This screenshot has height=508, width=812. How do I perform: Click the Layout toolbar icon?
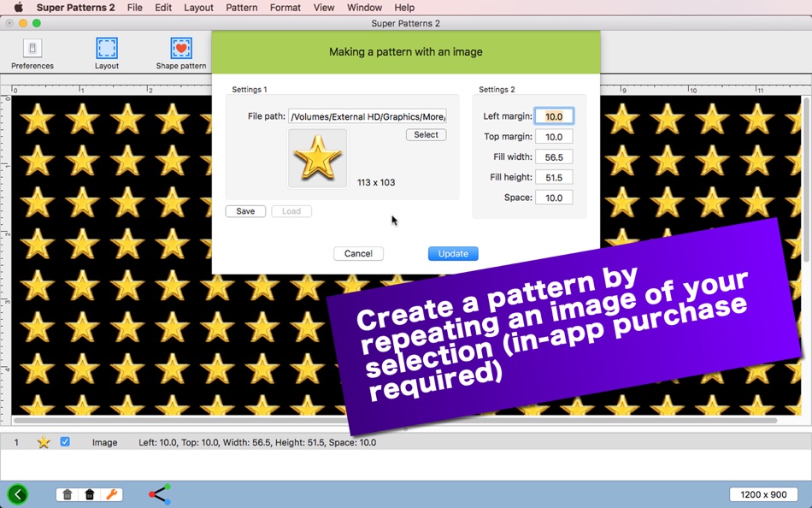(x=107, y=48)
